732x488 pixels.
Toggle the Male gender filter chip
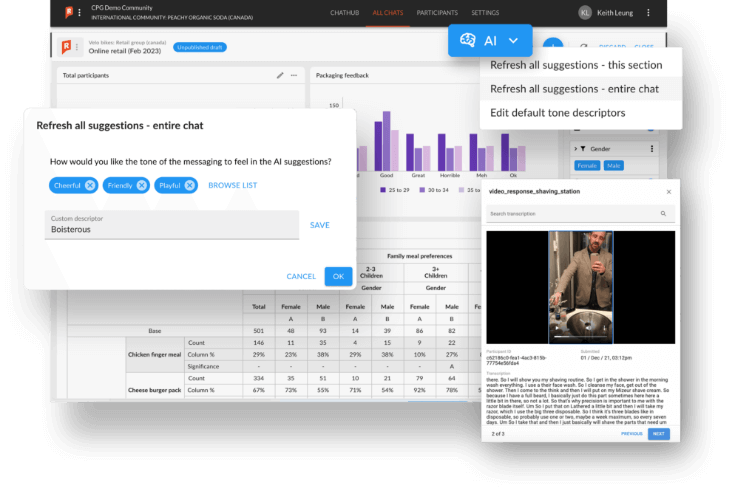pos(614,165)
